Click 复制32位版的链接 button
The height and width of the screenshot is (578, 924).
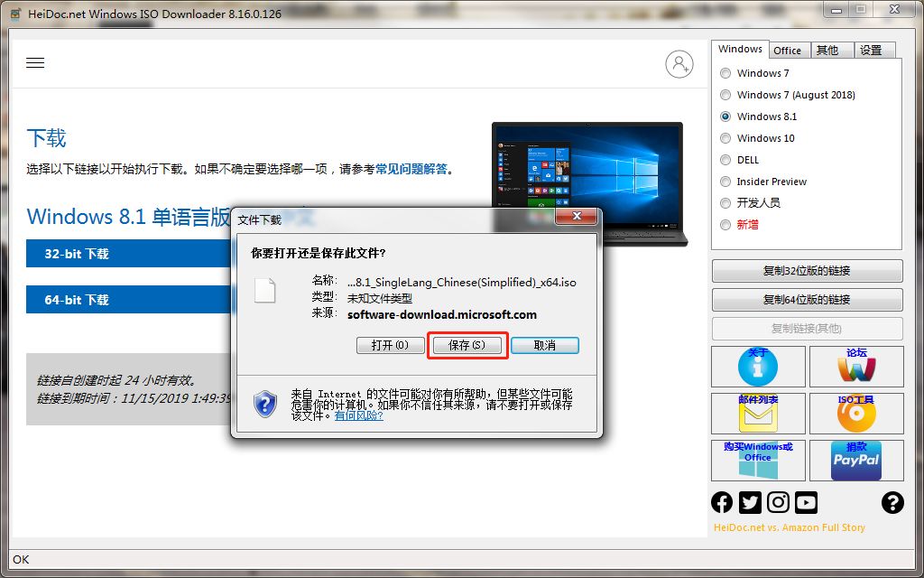point(807,271)
